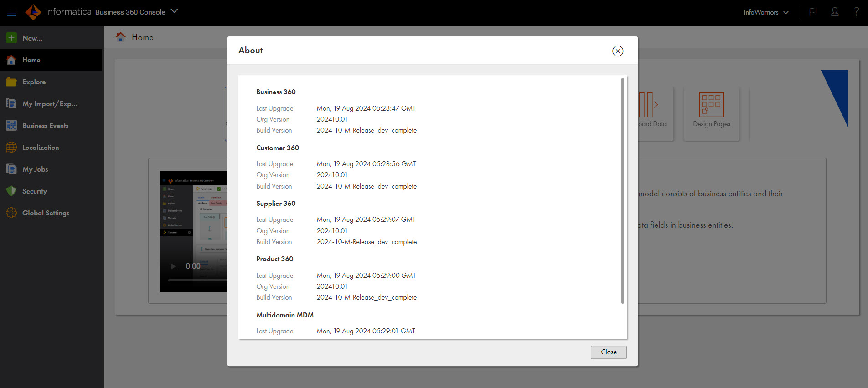Open the hamburger navigation menu

(x=12, y=13)
